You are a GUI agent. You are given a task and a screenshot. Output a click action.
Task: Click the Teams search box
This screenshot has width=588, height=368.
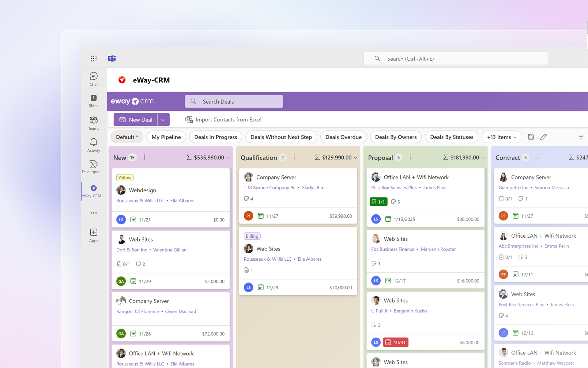[456, 59]
